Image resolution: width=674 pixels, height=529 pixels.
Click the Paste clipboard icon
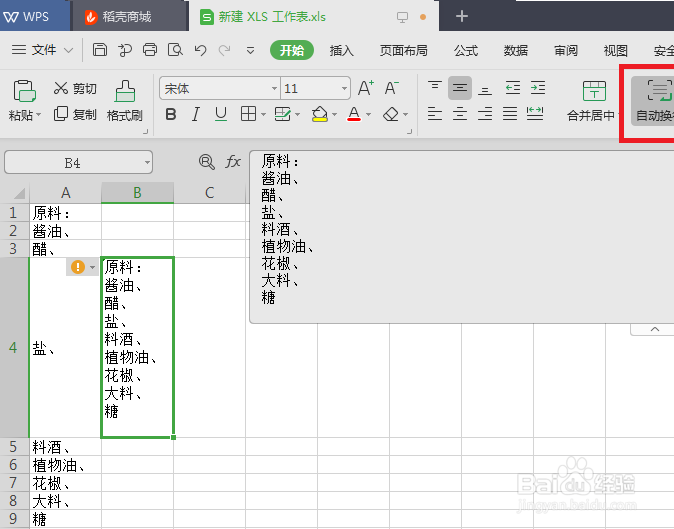tap(25, 91)
